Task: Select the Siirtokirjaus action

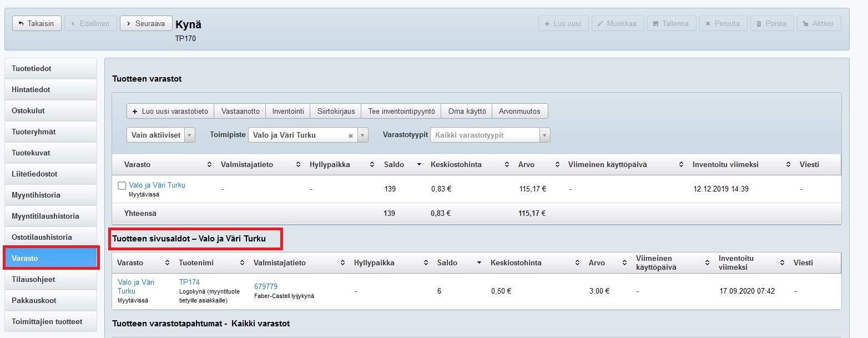Action: click(336, 111)
